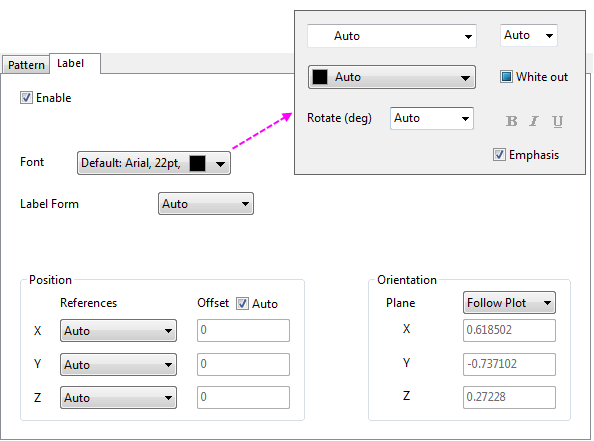
Task: Toggle the Bold formatting icon
Action: (511, 121)
